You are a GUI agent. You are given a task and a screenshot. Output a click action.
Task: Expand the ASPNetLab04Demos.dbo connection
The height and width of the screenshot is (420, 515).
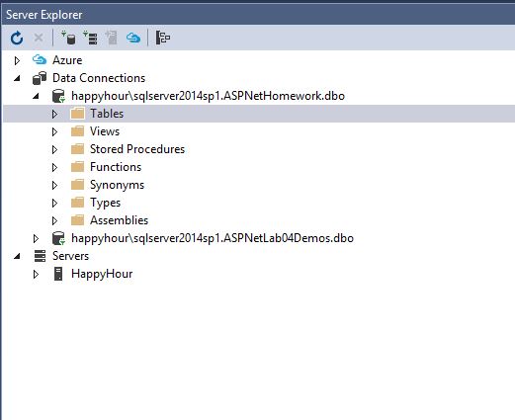pos(36,238)
